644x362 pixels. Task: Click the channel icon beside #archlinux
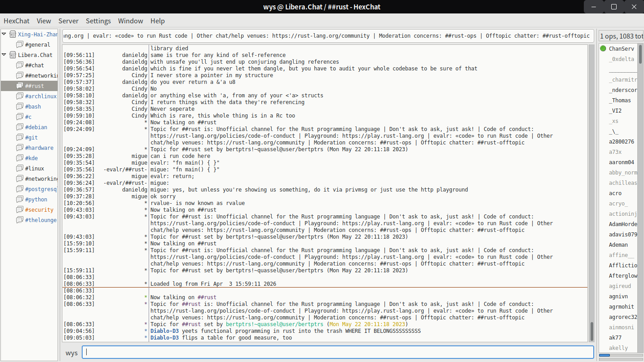click(x=20, y=96)
